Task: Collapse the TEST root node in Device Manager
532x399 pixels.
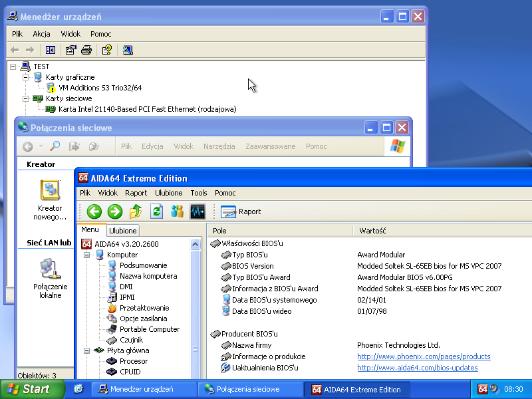Action: [x=13, y=66]
